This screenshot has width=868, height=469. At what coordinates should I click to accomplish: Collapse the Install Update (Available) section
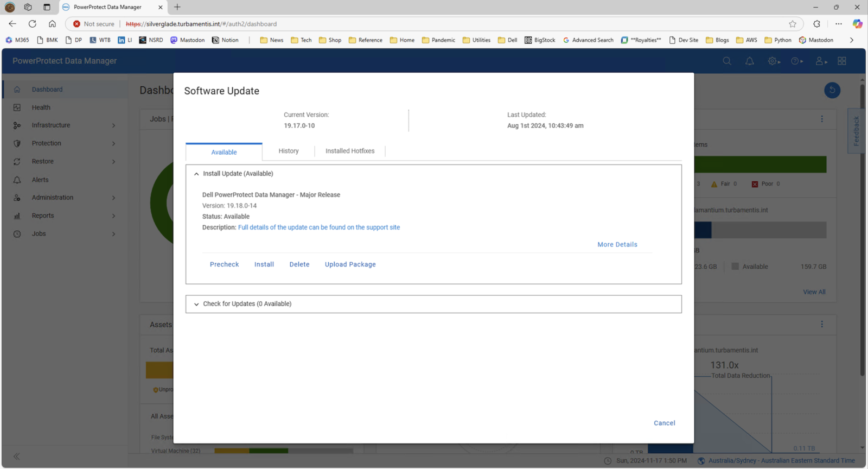196,174
